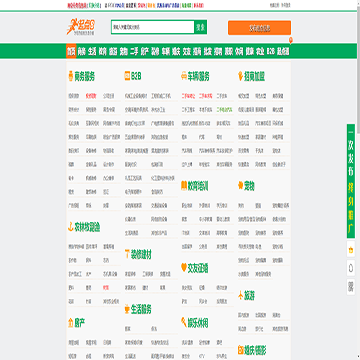Viewport: 360px width, 360px height.
Task: Open the 旅游 airplane category icon
Action: [241, 295]
